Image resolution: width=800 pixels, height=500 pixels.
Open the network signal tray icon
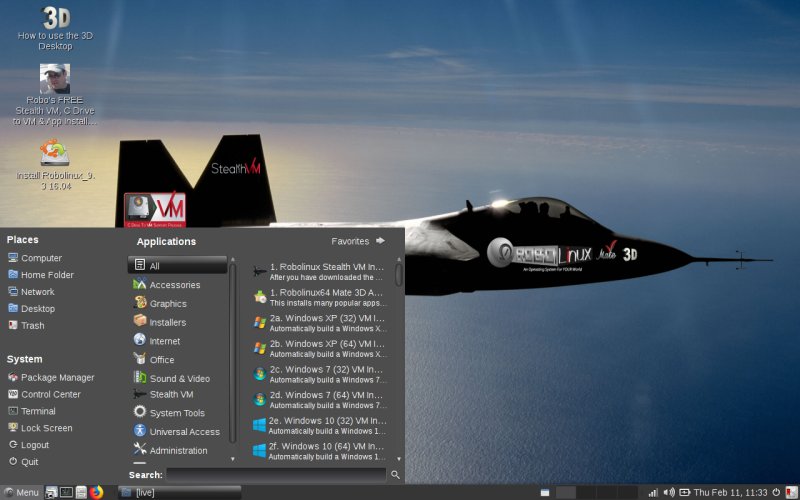coord(653,492)
